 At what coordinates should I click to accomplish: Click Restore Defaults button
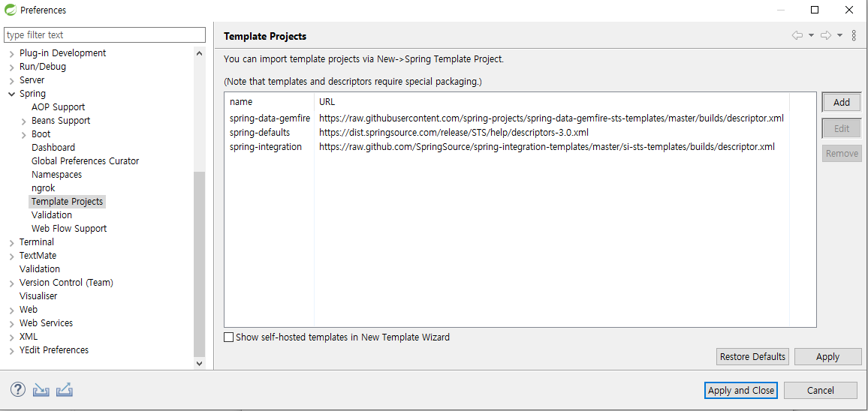[x=752, y=357]
